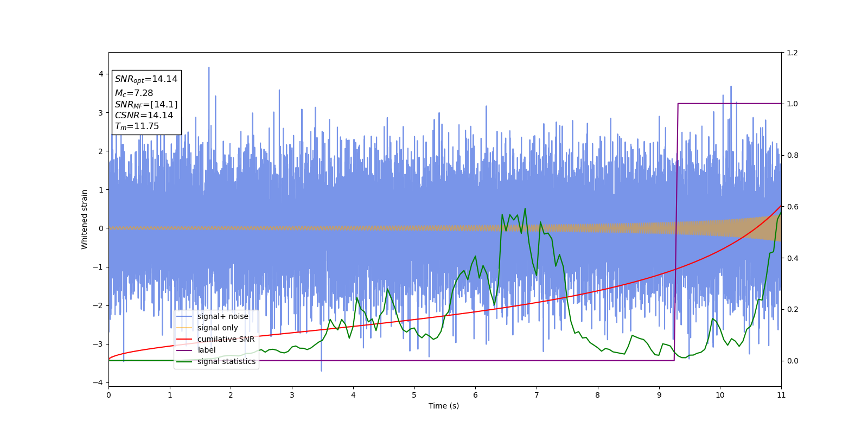The width and height of the screenshot is (868, 434).
Task: Click the right axis tick label 0.0
Action: [792, 361]
